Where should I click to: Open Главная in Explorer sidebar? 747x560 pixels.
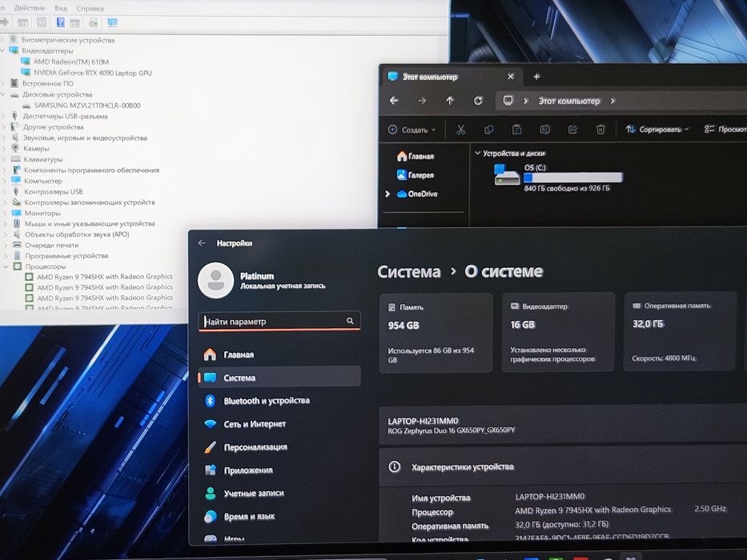pos(415,156)
